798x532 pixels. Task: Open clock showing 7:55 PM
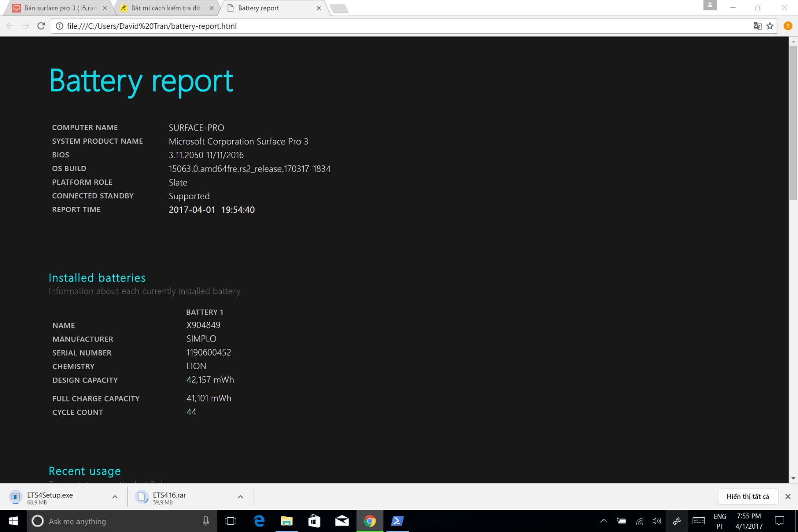749,521
